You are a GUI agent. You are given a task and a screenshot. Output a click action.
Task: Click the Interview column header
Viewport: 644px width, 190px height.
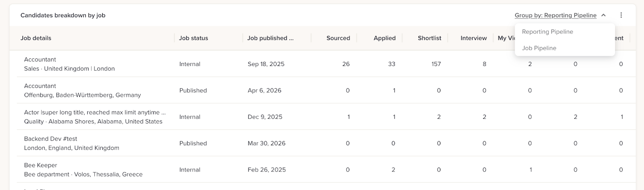point(473,38)
